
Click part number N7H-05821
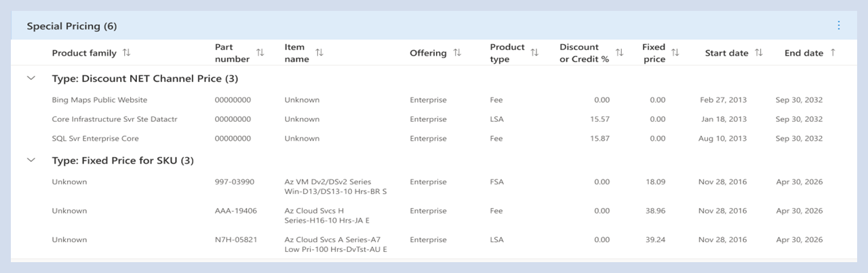(x=236, y=240)
